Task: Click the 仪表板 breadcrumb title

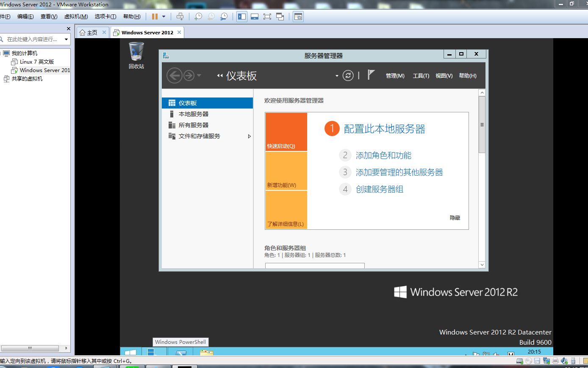Action: (241, 76)
